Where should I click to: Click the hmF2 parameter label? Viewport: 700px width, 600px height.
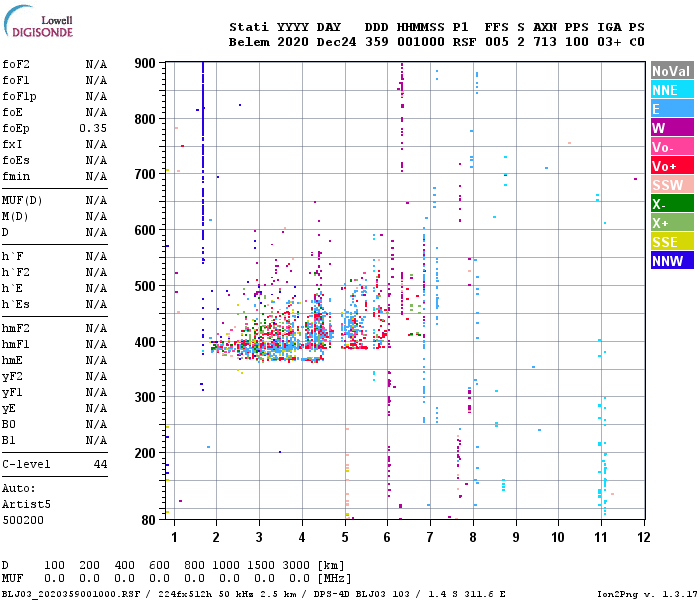pos(16,328)
